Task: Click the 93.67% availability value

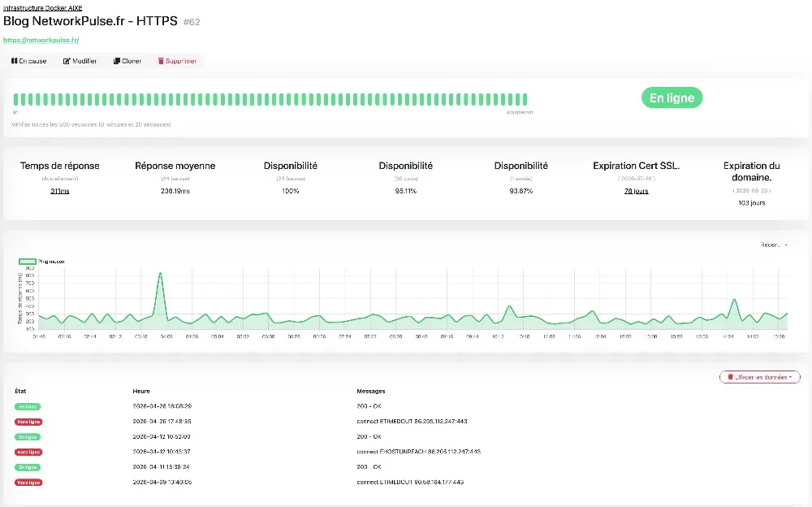Action: pyautogui.click(x=521, y=191)
